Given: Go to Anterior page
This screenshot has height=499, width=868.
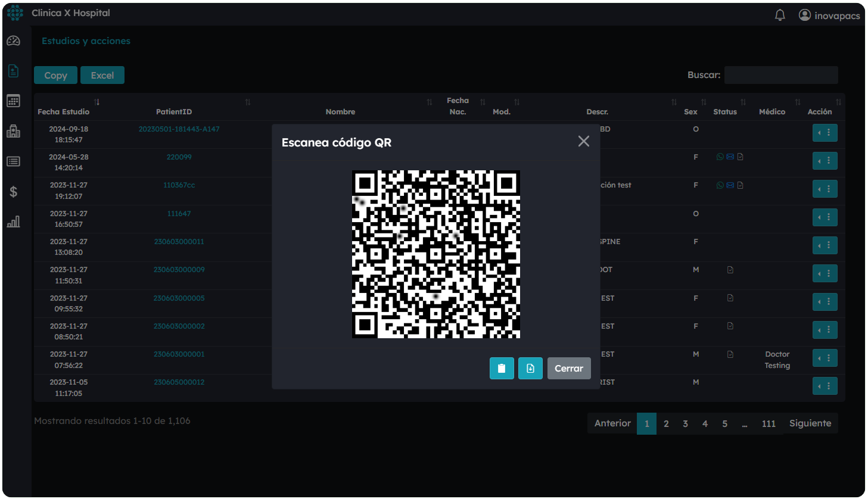Looking at the screenshot, I should [612, 423].
